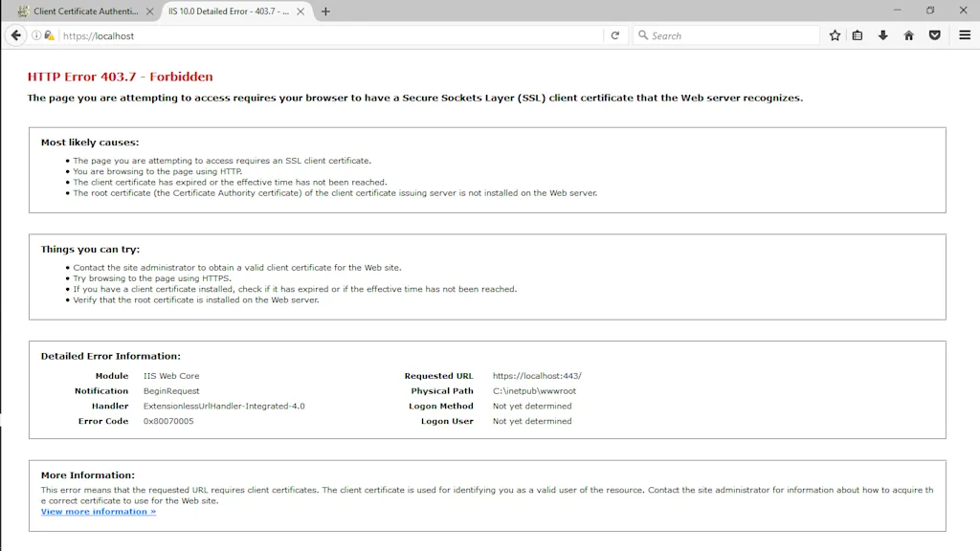
Task: Close the IIS 10.0 Detailed Error tab
Action: [x=301, y=11]
